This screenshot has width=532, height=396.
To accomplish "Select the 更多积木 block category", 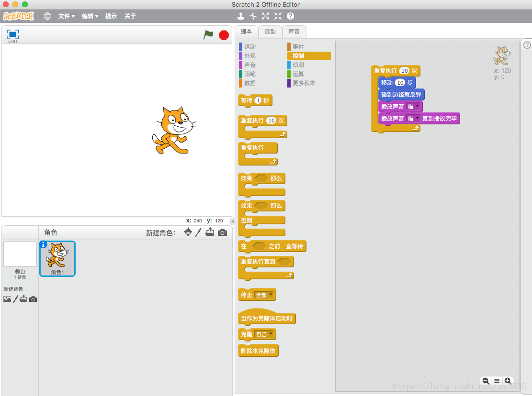I will point(309,83).
